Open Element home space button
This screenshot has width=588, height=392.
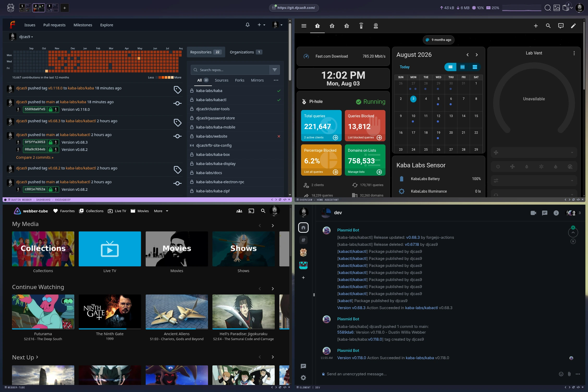click(303, 228)
